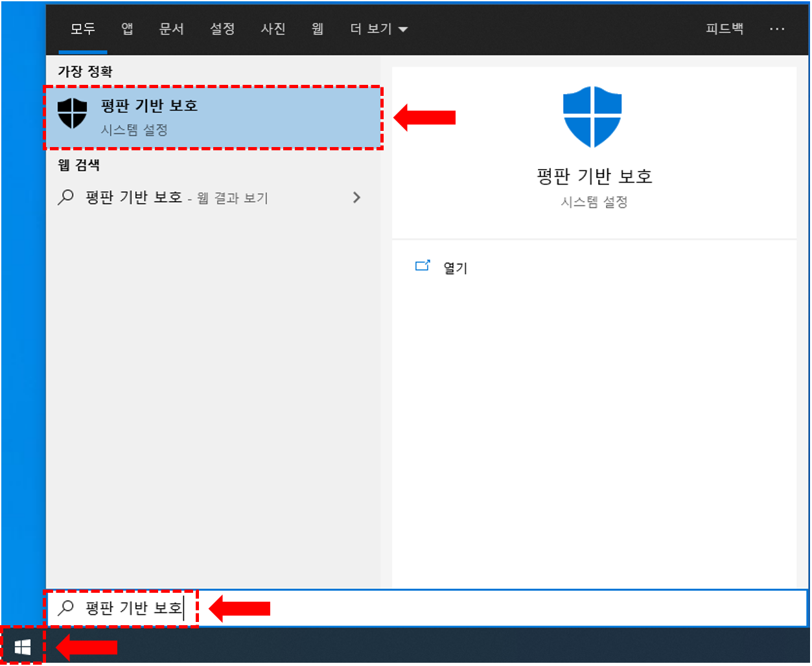Screen dimensions: 812x666
Task: Click the magnifier icon beside web search result
Action: 65,197
